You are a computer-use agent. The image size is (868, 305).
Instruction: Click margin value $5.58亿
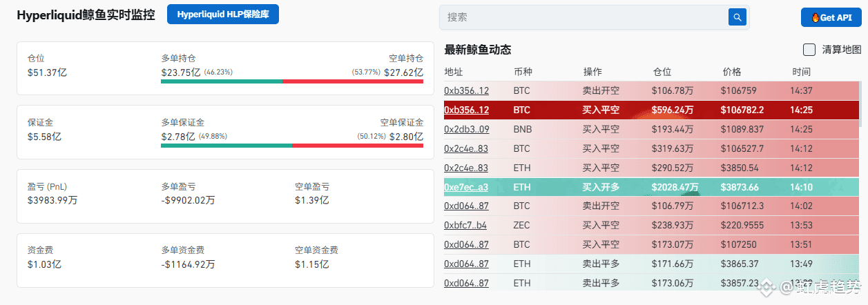(x=44, y=137)
